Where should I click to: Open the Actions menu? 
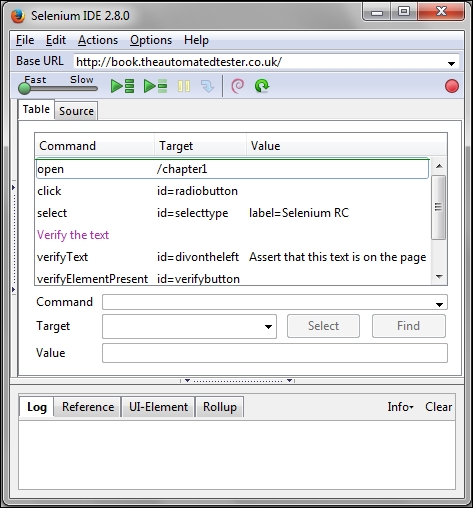pos(98,40)
